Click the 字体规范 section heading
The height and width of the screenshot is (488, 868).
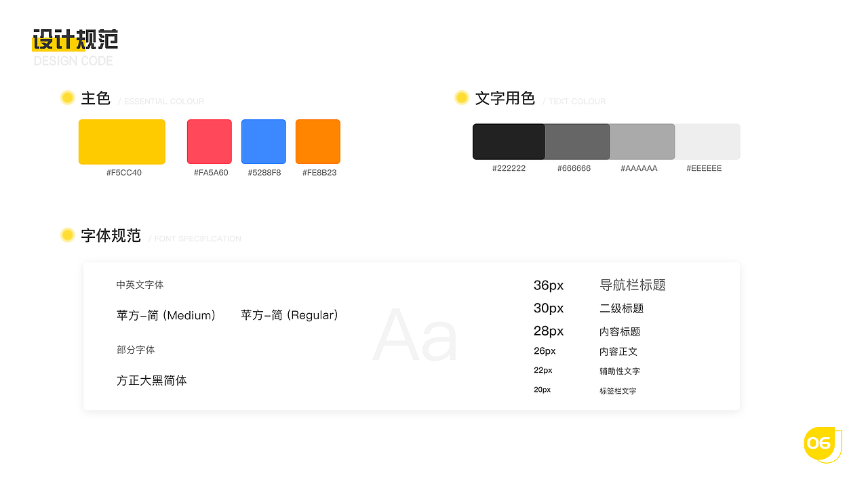(x=111, y=236)
